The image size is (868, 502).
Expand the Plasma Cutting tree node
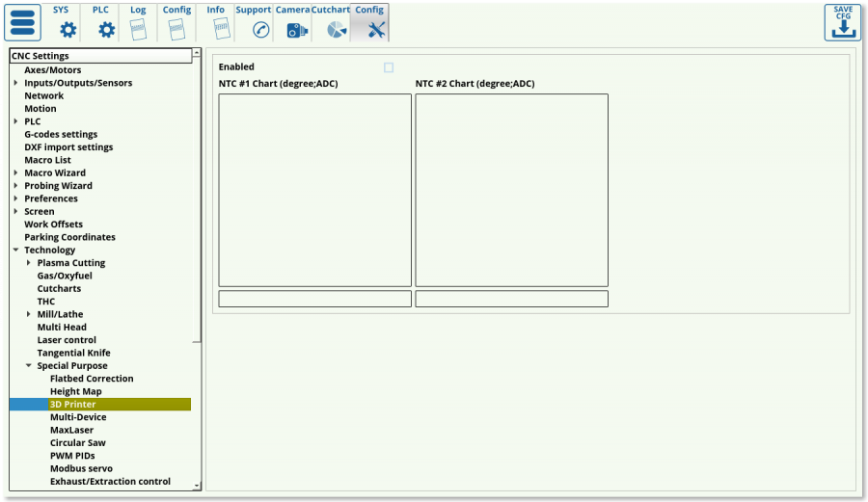coord(29,263)
